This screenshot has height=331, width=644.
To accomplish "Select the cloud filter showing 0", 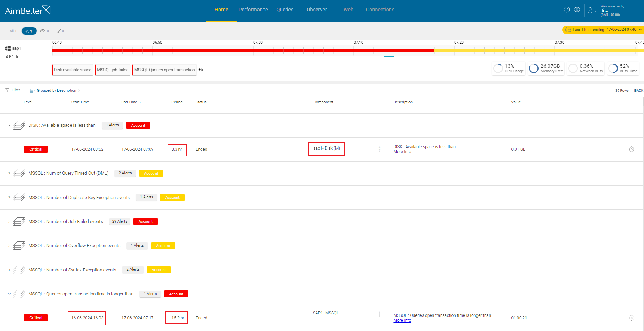I will coord(44,31).
